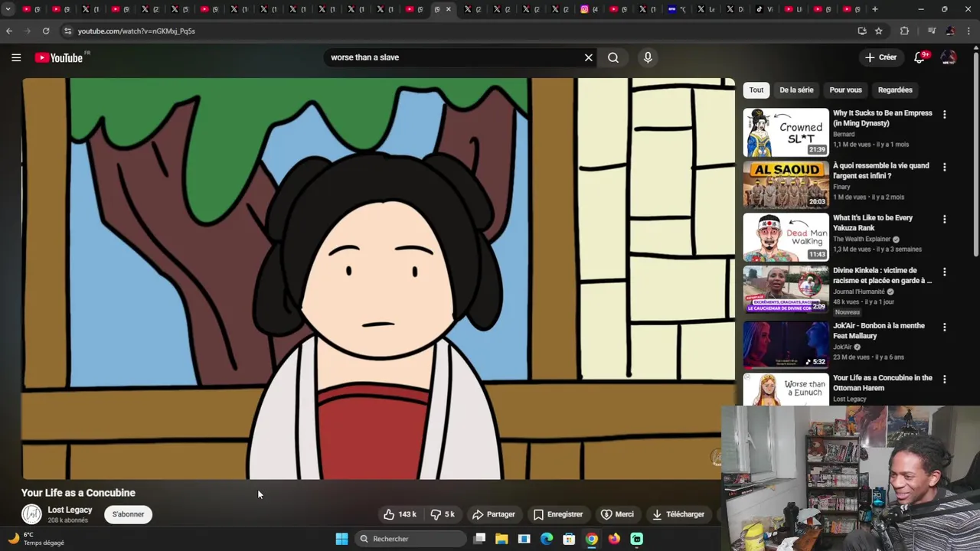Image resolution: width=980 pixels, height=551 pixels.
Task: Open YouTube notifications bell
Action: (x=920, y=57)
